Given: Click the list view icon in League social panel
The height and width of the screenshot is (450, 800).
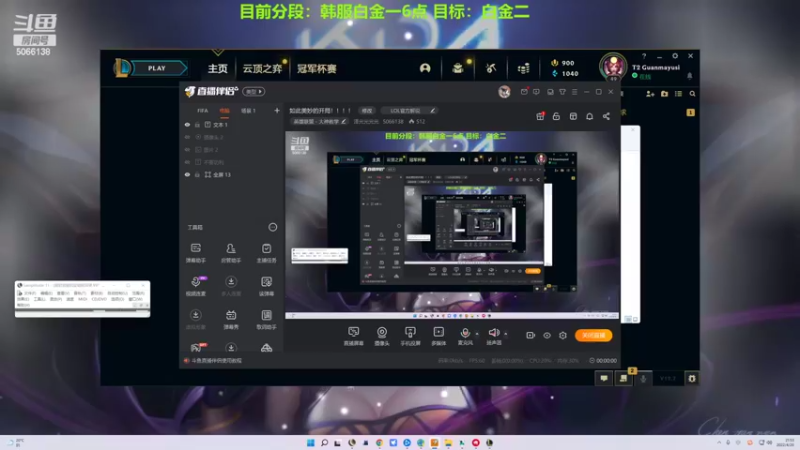Looking at the screenshot, I should tap(678, 94).
